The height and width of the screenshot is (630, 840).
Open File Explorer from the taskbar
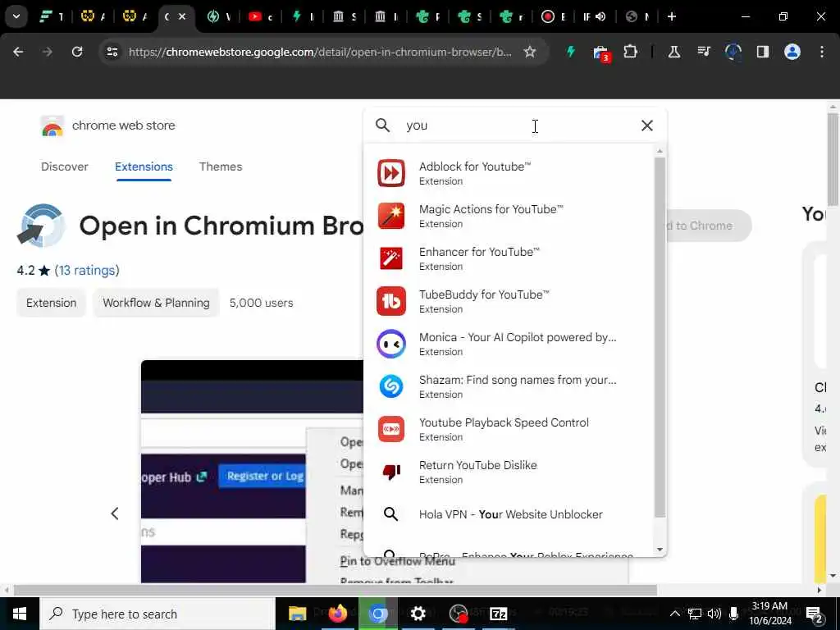coord(297,614)
